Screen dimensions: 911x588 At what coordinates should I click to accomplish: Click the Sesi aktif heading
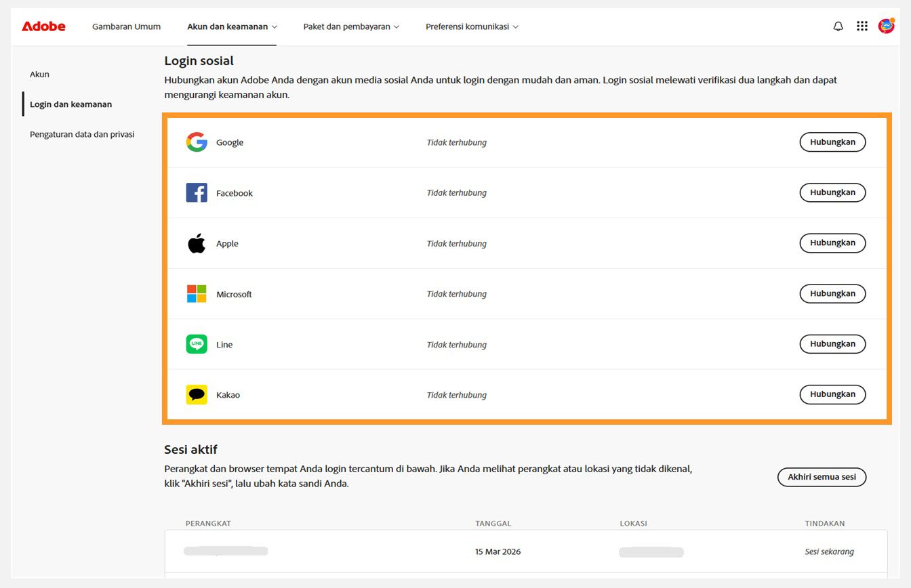[190, 449]
